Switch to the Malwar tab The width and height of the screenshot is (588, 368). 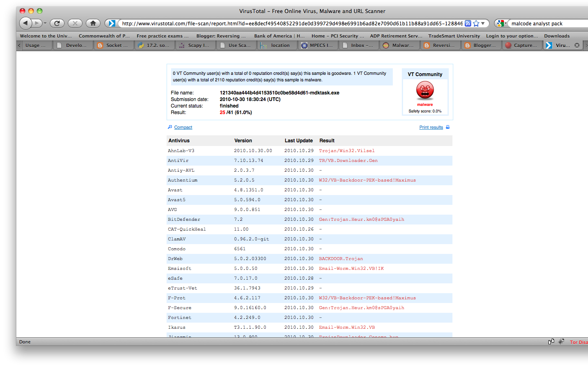(400, 45)
